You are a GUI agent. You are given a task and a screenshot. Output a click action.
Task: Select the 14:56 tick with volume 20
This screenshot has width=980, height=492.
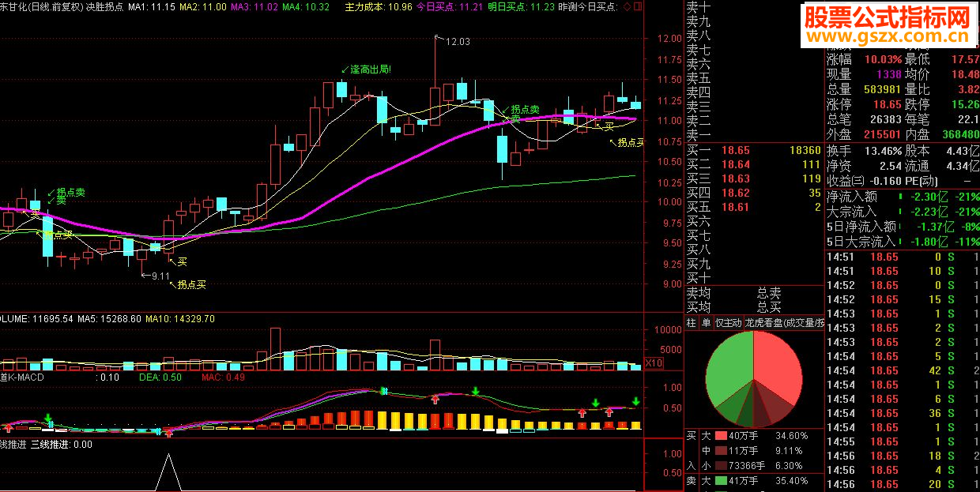(x=903, y=484)
